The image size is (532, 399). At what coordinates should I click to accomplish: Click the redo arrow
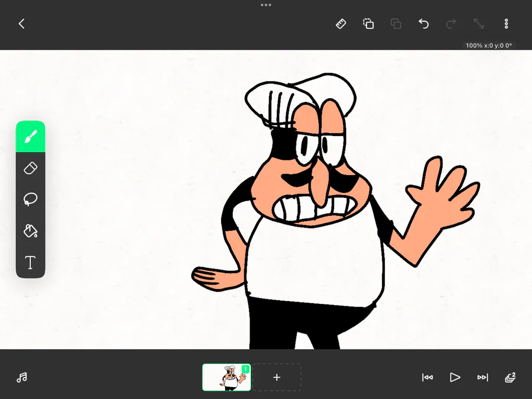point(451,24)
